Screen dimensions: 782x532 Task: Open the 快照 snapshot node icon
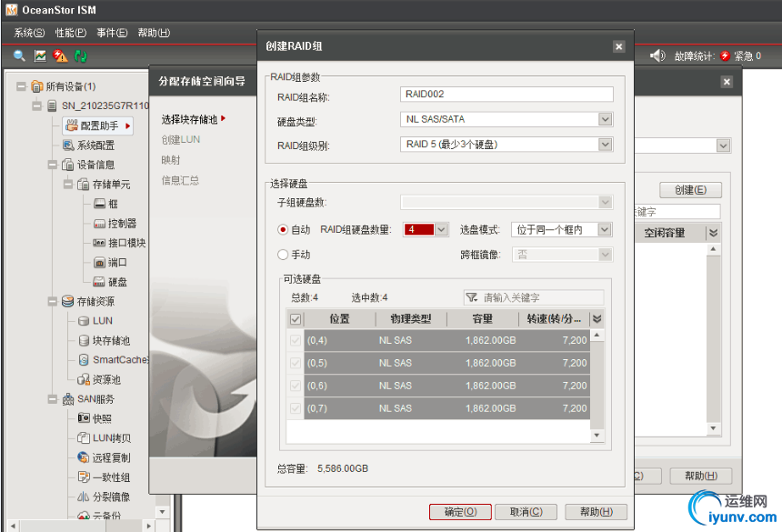coord(84,417)
